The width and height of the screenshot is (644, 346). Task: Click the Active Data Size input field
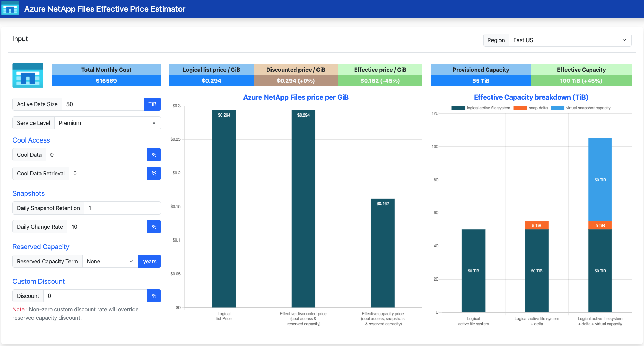pos(103,104)
